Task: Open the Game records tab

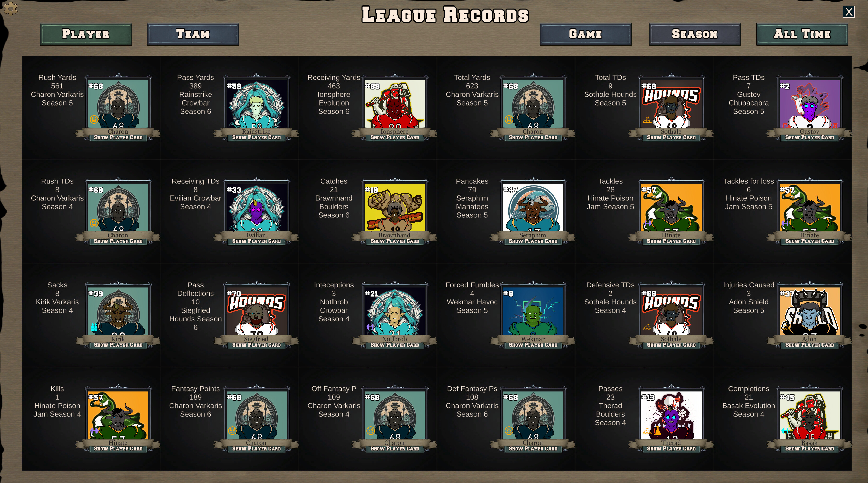Action: point(586,34)
